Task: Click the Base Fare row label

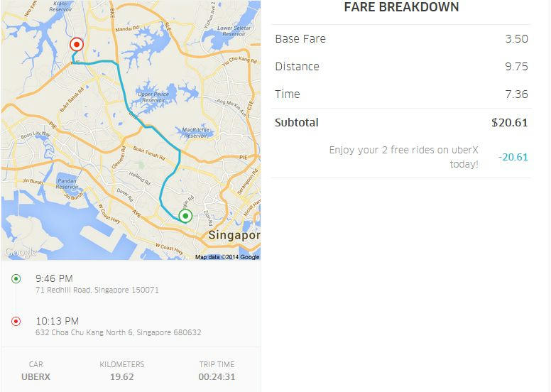Action: tap(300, 38)
